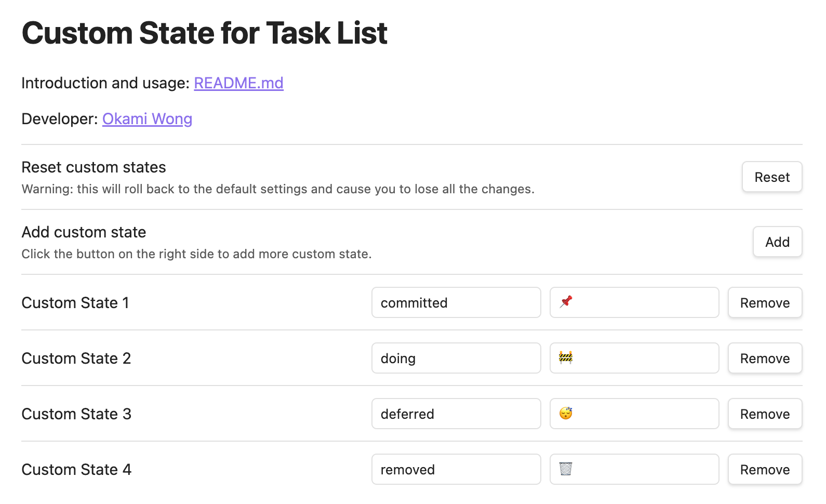Screen dimensions: 826x504
Task: Focus the 'deferred' name field
Action: point(456,414)
